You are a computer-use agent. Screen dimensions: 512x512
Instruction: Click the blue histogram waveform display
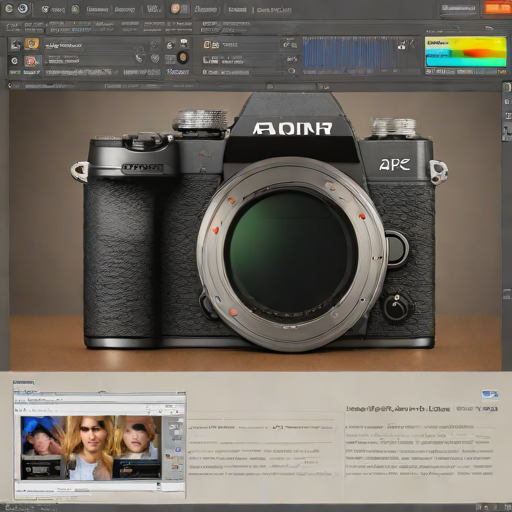point(349,52)
